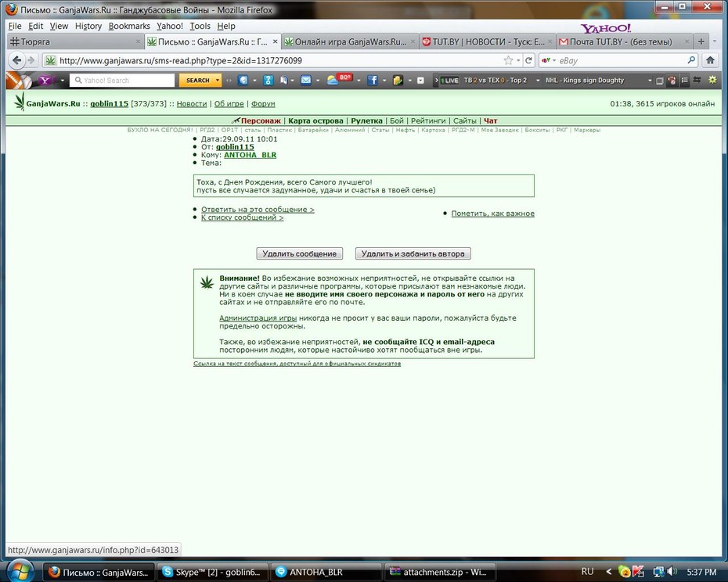Image resolution: width=728 pixels, height=582 pixels.
Task: Go back with the browser back arrow
Action: [x=16, y=60]
